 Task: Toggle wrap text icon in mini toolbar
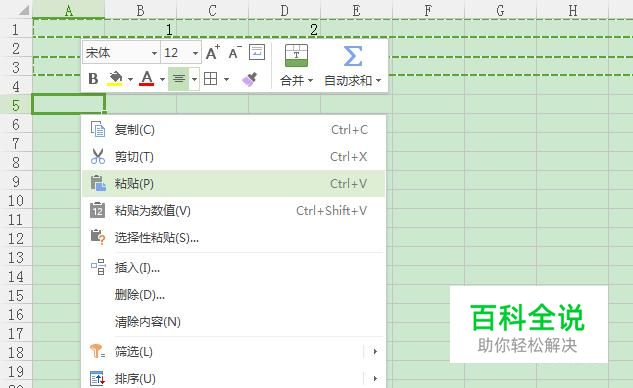pos(257,52)
